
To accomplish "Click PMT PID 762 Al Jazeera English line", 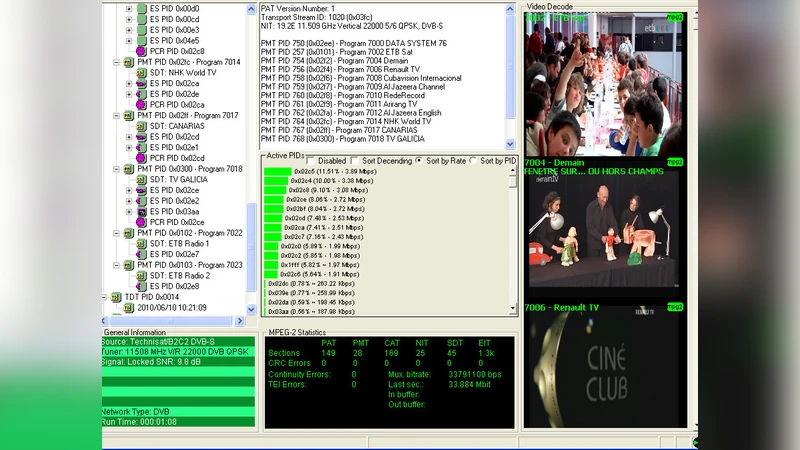I will coord(351,113).
